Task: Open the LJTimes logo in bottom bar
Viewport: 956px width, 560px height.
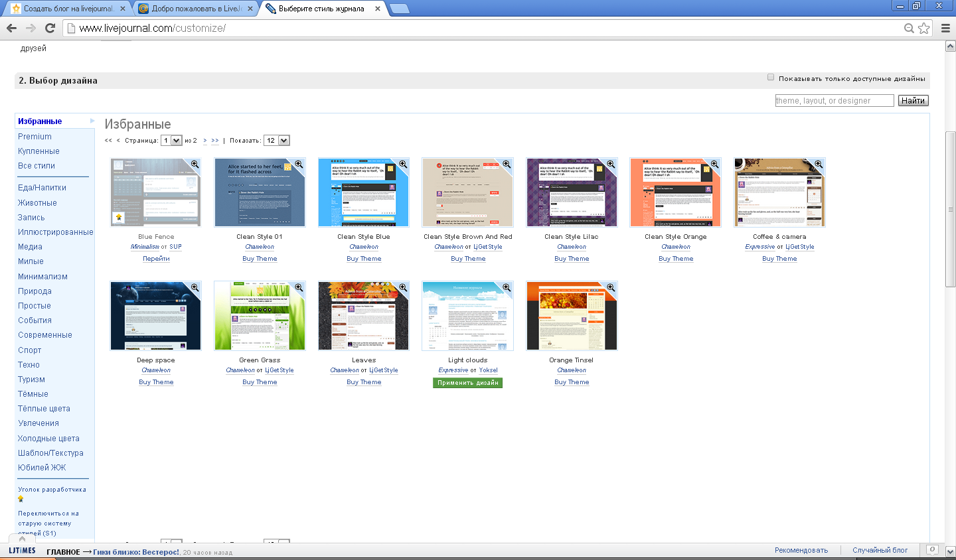Action: (x=22, y=551)
